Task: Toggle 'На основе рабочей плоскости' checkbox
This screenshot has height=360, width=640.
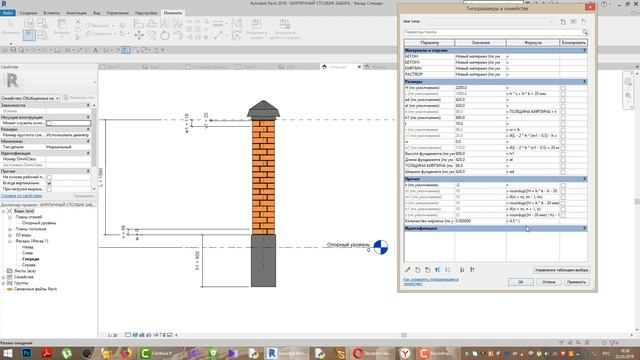Action: (x=49, y=178)
